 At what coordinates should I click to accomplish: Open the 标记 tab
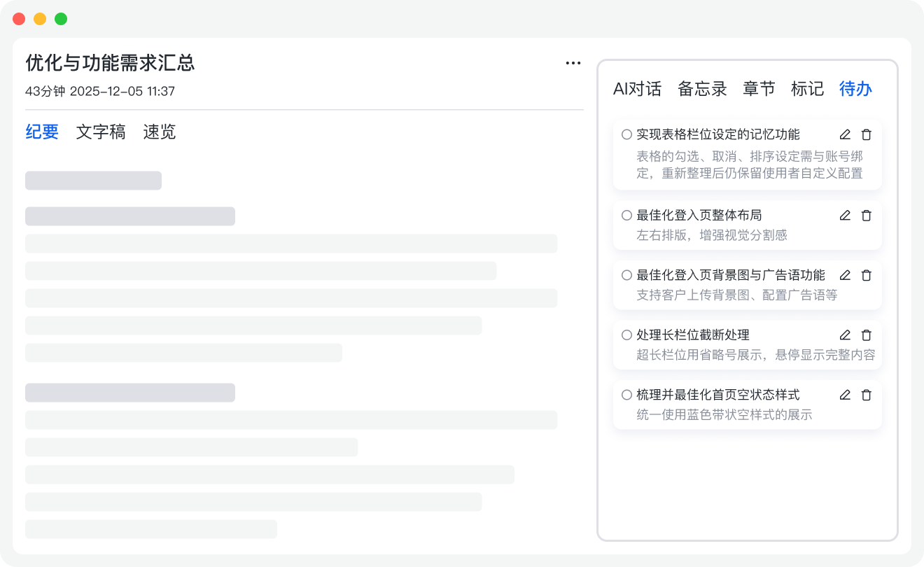point(807,89)
